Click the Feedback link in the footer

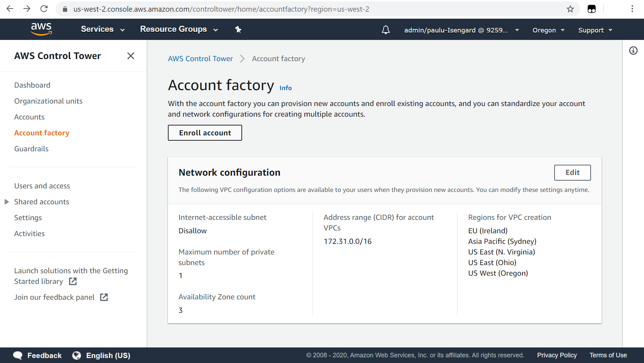point(45,355)
